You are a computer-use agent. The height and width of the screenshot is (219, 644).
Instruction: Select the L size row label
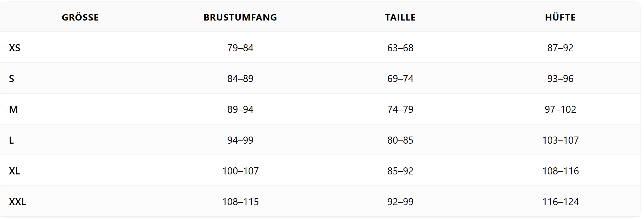[11, 140]
